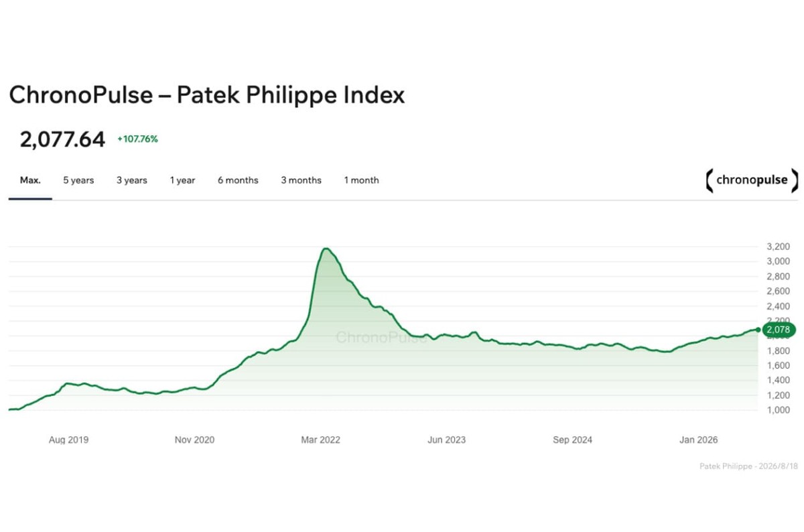
Task: Switch to the 5 years tab
Action: click(78, 180)
